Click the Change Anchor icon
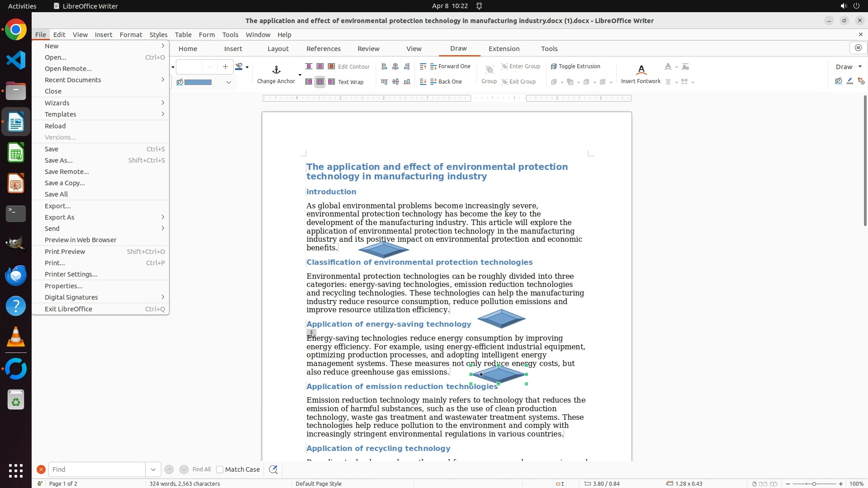 (x=276, y=70)
